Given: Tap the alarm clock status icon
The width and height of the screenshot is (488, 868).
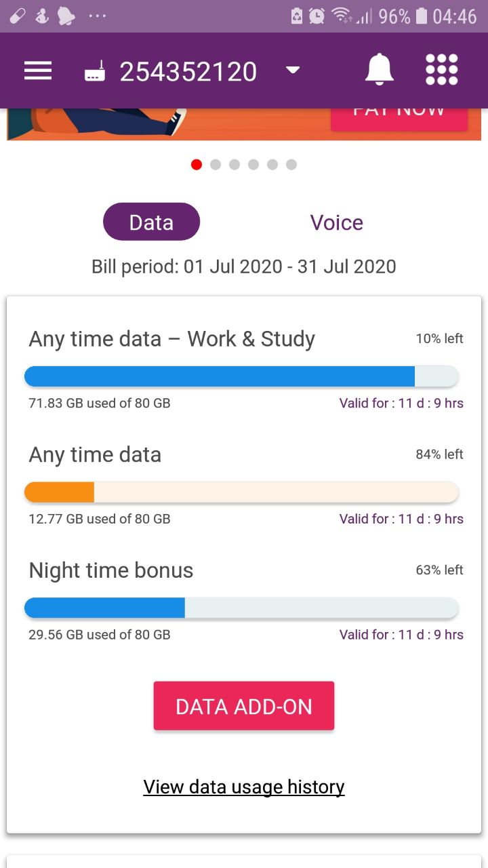Looking at the screenshot, I should click(x=317, y=16).
